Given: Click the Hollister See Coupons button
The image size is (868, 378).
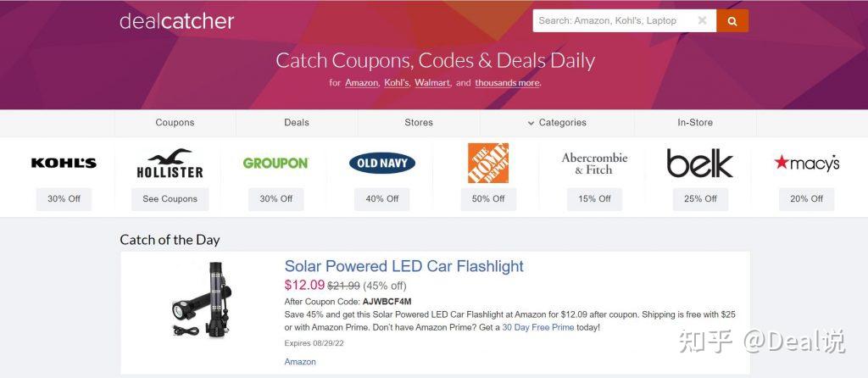Looking at the screenshot, I should (170, 199).
